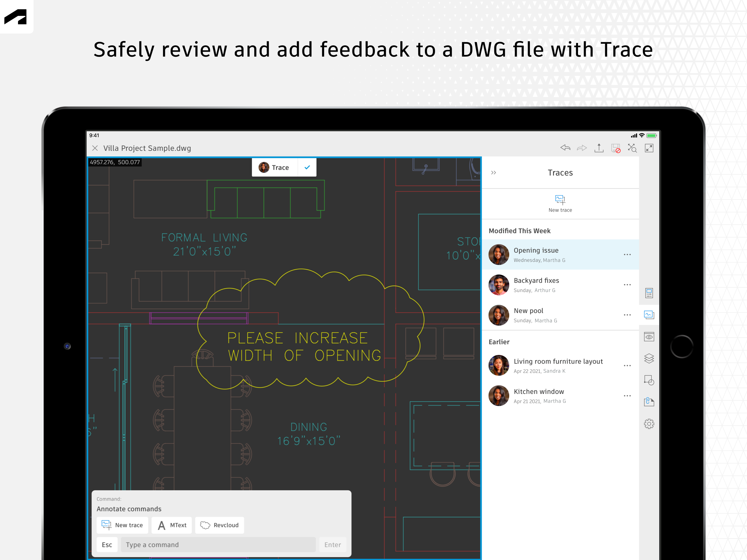This screenshot has width=747, height=560.
Task: Open options menu for Backyard fixes trace
Action: [627, 285]
